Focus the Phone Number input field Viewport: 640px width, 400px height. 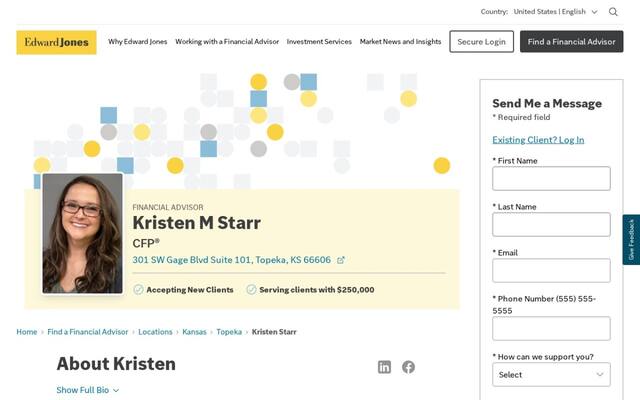coord(551,329)
